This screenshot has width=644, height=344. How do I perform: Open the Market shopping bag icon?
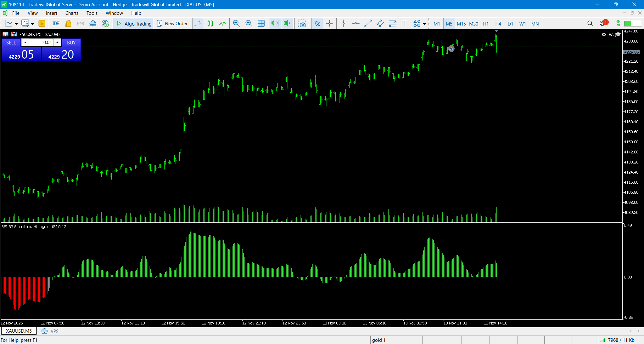[68, 24]
